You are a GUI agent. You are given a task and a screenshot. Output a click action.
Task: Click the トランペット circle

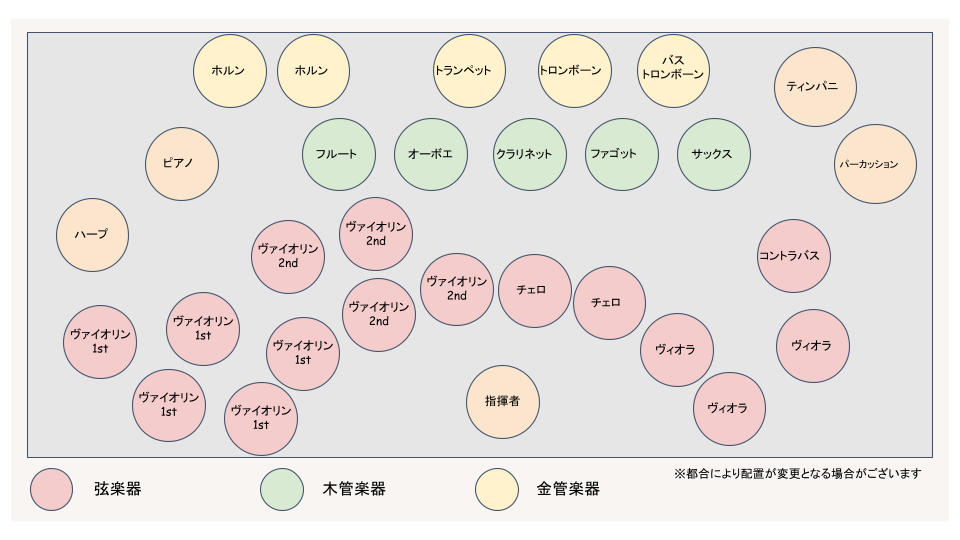click(470, 71)
